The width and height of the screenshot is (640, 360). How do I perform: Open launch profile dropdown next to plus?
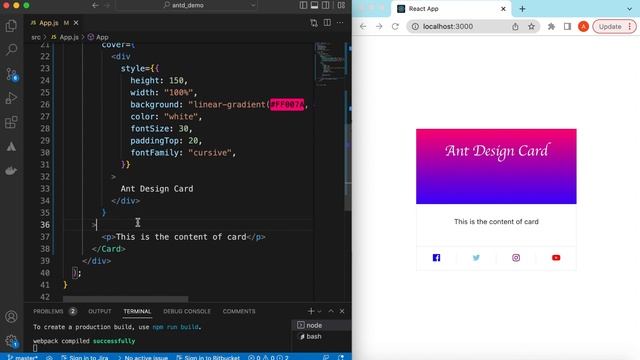(319, 311)
